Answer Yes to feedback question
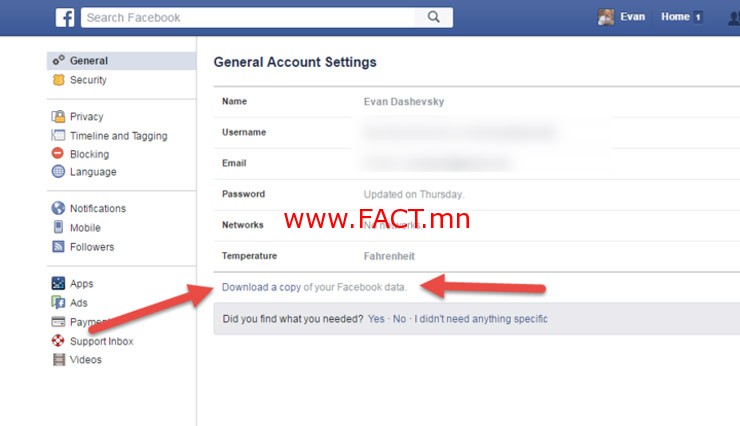Image resolution: width=740 pixels, height=426 pixels. tap(376, 319)
